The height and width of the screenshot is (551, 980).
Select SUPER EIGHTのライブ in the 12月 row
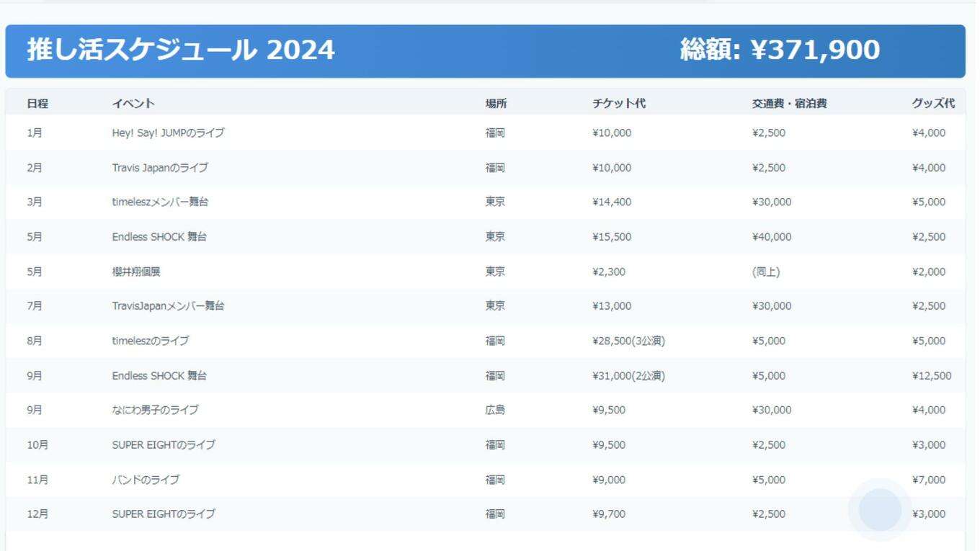click(164, 514)
